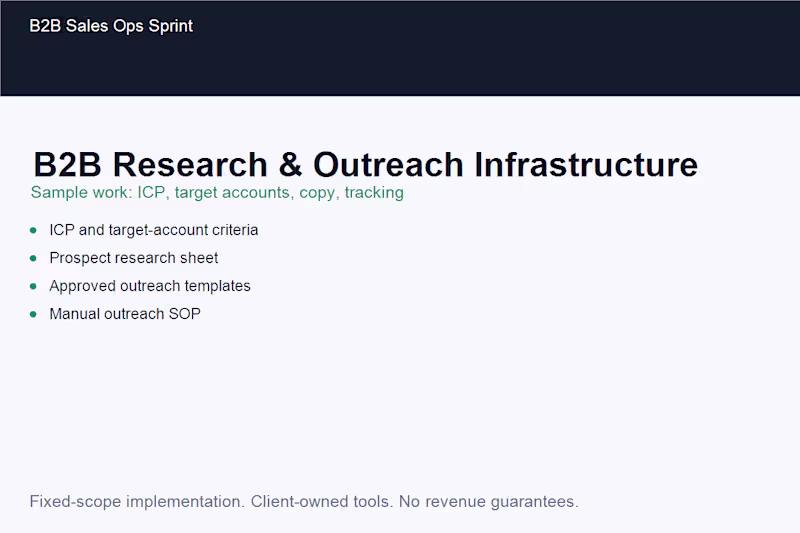Viewport: 800px width, 533px height.
Task: Select the 'B2B Research & Outreach Infrastructure' heading
Action: coord(365,164)
